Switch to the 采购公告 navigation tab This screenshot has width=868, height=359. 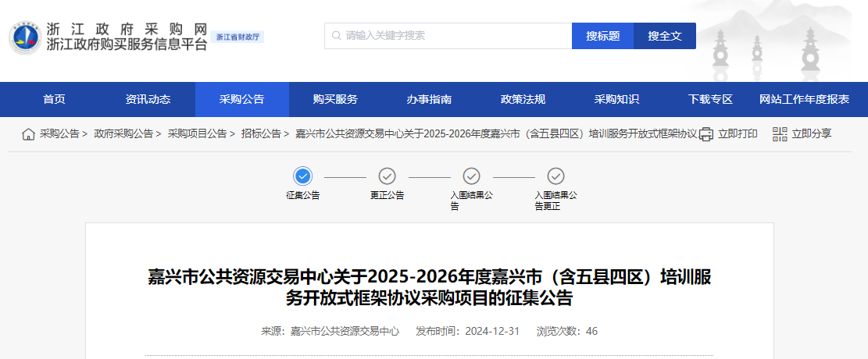pyautogui.click(x=241, y=99)
